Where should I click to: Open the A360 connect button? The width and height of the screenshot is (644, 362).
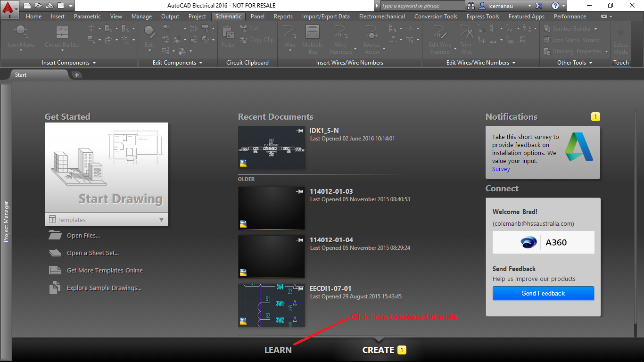[x=543, y=242]
